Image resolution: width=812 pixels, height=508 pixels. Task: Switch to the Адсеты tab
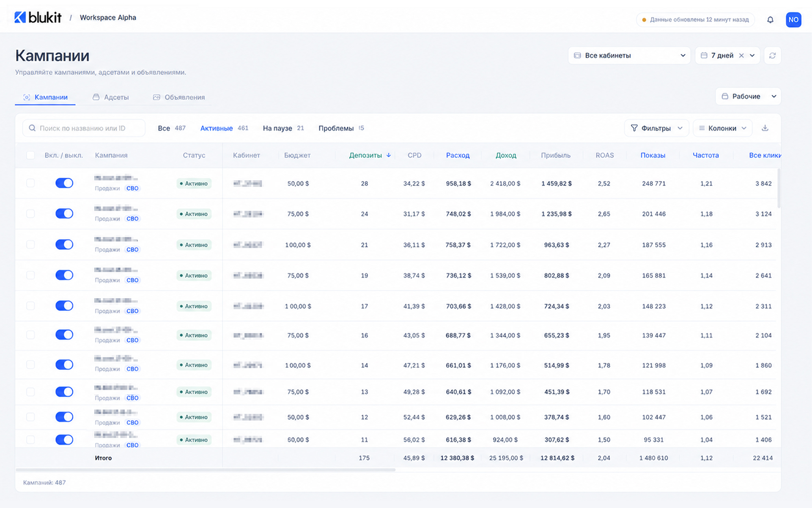click(110, 97)
